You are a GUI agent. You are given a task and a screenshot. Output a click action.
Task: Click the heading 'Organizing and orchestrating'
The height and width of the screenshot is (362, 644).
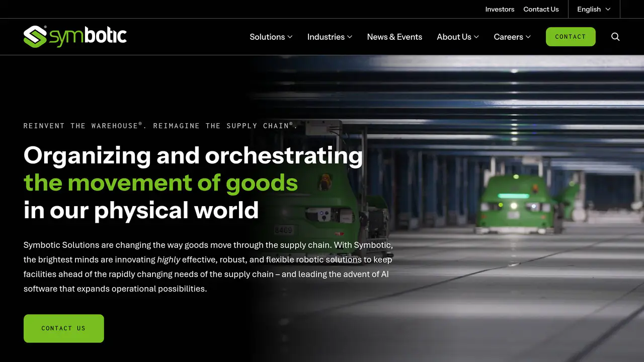pyautogui.click(x=193, y=156)
